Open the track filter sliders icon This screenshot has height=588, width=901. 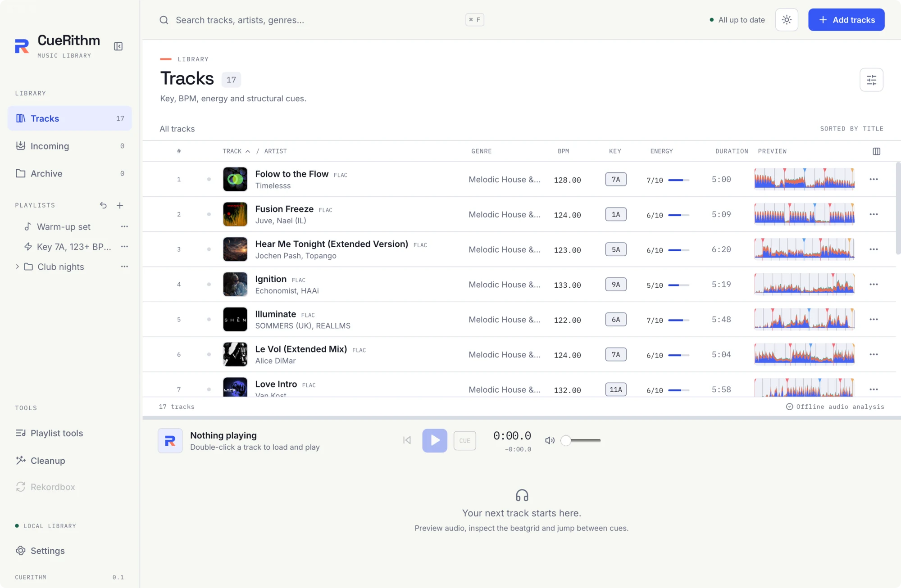(x=871, y=80)
